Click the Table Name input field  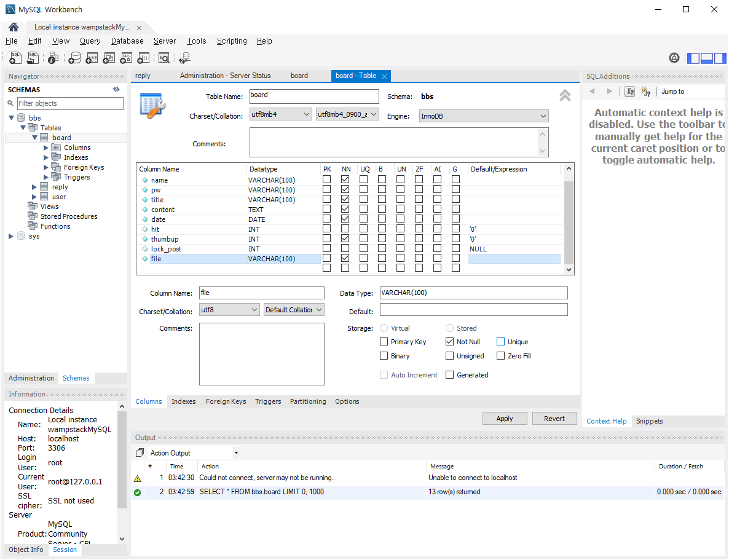click(x=314, y=97)
